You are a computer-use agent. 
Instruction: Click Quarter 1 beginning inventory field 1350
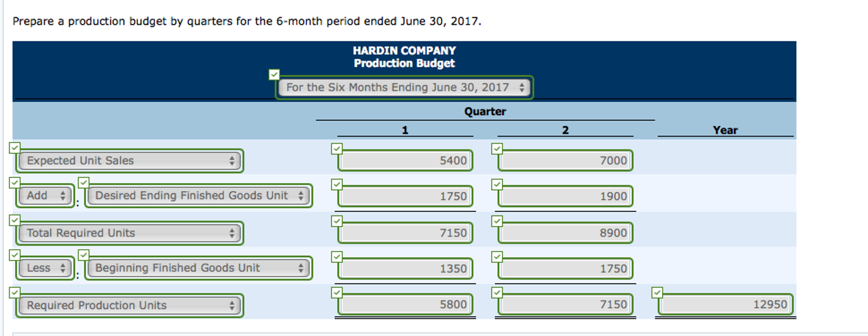pyautogui.click(x=406, y=269)
